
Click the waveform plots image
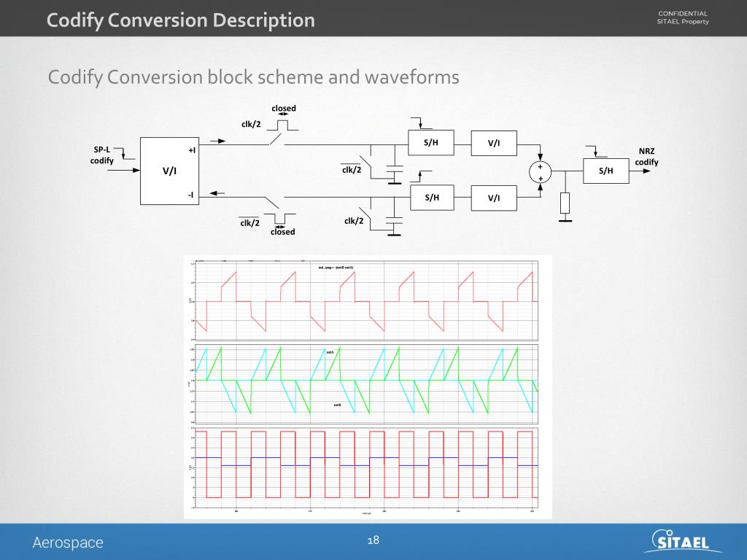coord(368,387)
